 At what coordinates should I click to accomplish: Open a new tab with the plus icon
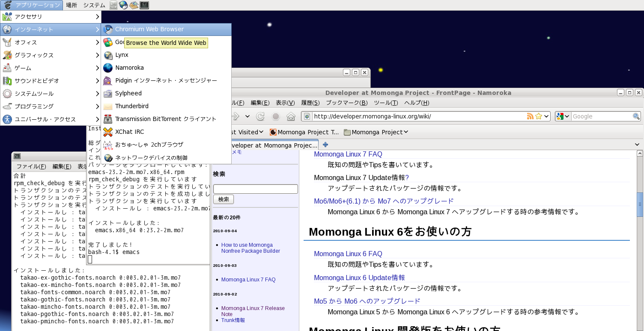[325, 145]
